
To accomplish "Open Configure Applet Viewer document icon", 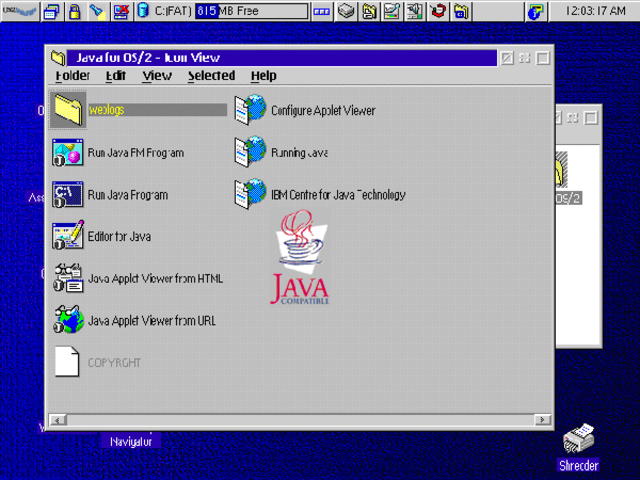I will point(250,110).
